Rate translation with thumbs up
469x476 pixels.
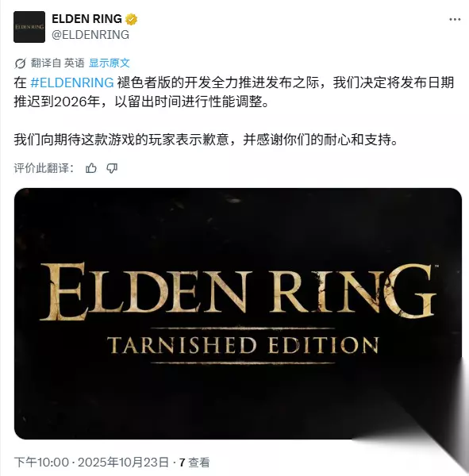coord(90,168)
